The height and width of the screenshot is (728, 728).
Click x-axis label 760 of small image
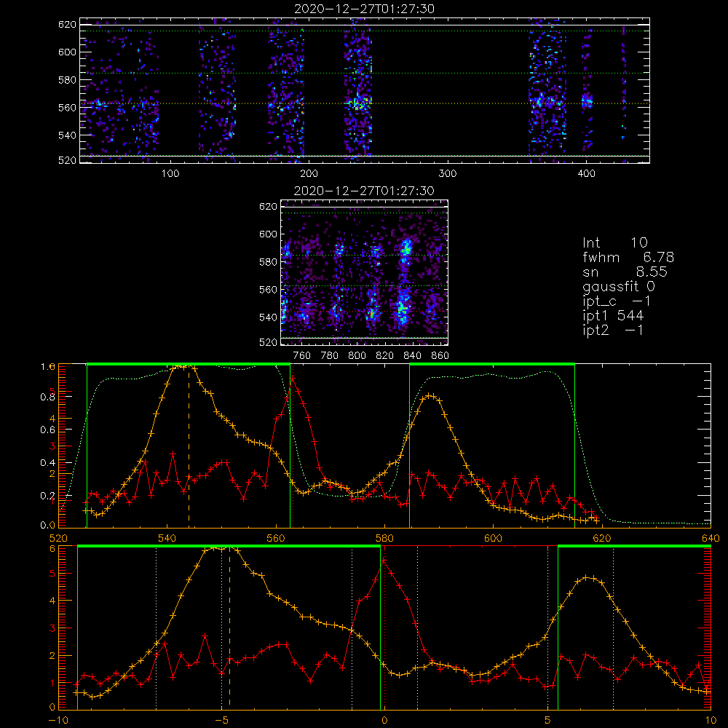302,356
